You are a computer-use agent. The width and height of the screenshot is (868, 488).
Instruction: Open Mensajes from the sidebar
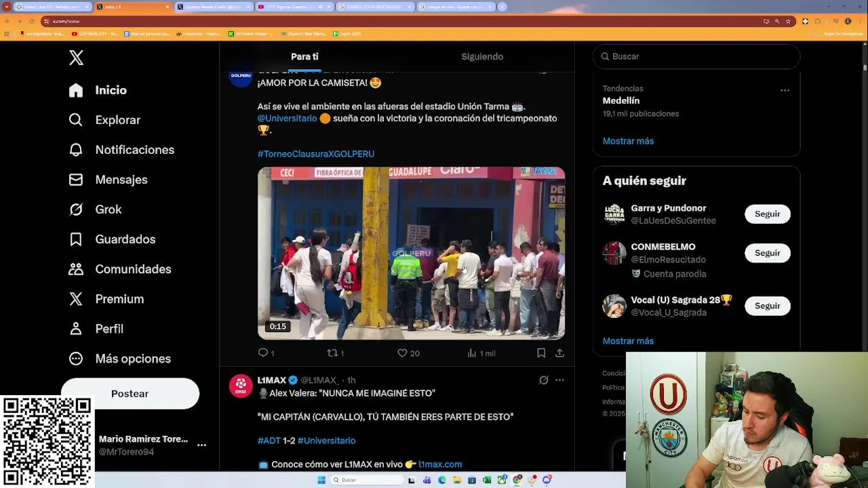click(108, 180)
